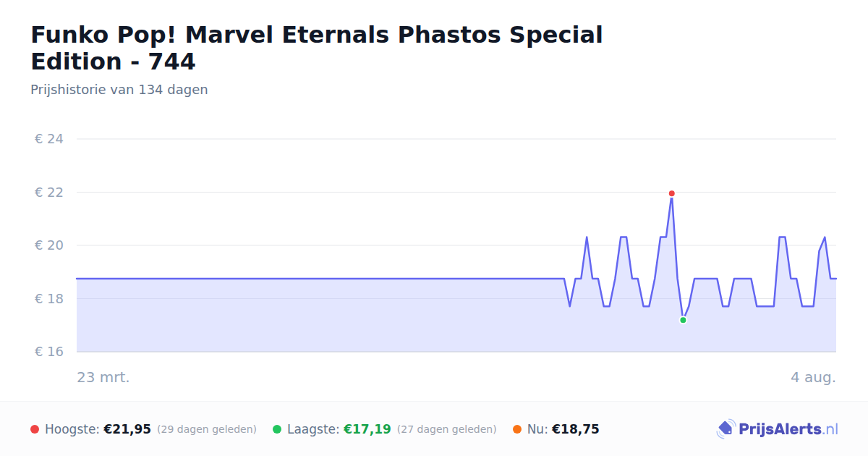Click the 27 dagen geleden note
Viewport: 868px width, 456px height.
[x=447, y=429]
